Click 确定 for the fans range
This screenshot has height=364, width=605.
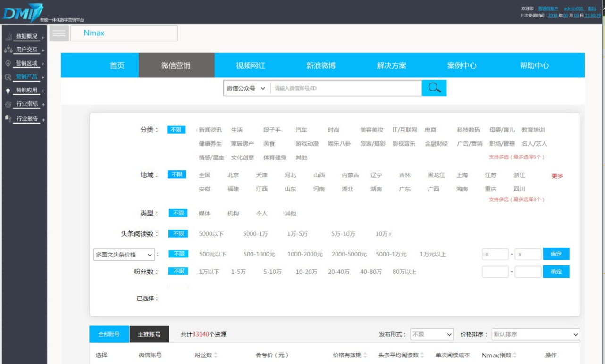click(x=556, y=272)
